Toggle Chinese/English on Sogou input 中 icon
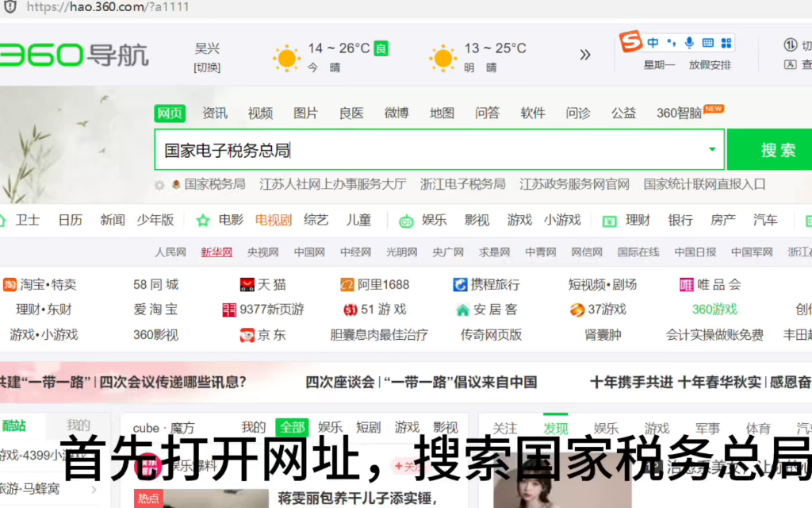Viewport: 812px width, 508px height. pyautogui.click(x=653, y=42)
